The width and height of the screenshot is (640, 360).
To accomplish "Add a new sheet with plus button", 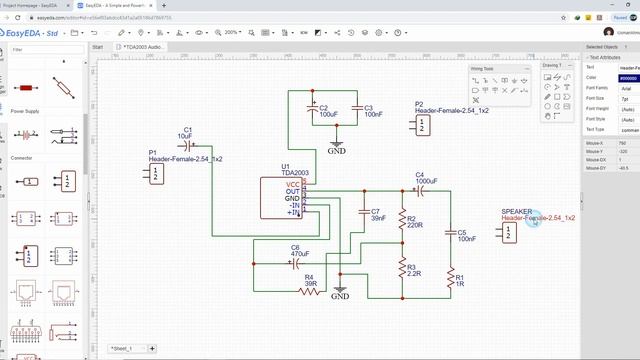I will click(x=152, y=349).
